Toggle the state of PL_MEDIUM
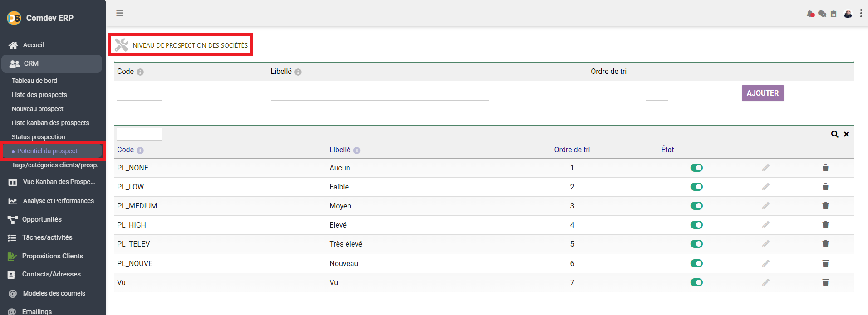The height and width of the screenshot is (315, 868). [x=696, y=206]
